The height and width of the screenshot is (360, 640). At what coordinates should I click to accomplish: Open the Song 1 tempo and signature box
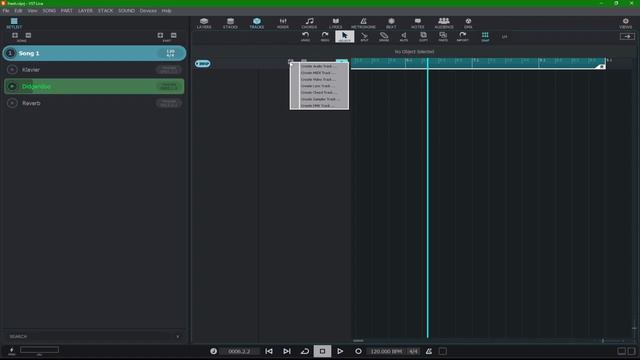pos(171,53)
